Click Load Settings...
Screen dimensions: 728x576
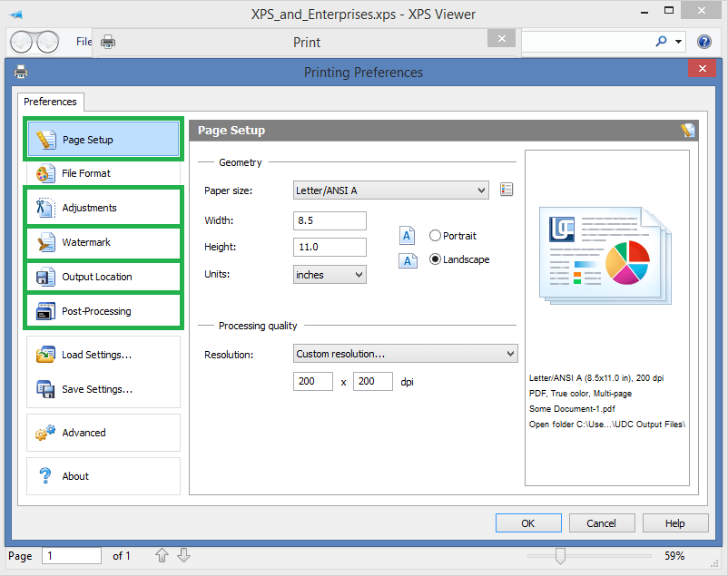tap(103, 355)
